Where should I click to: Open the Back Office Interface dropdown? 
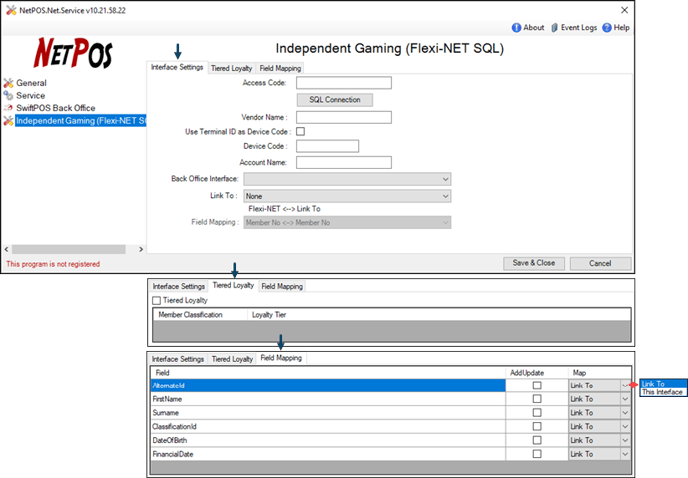tap(347, 179)
